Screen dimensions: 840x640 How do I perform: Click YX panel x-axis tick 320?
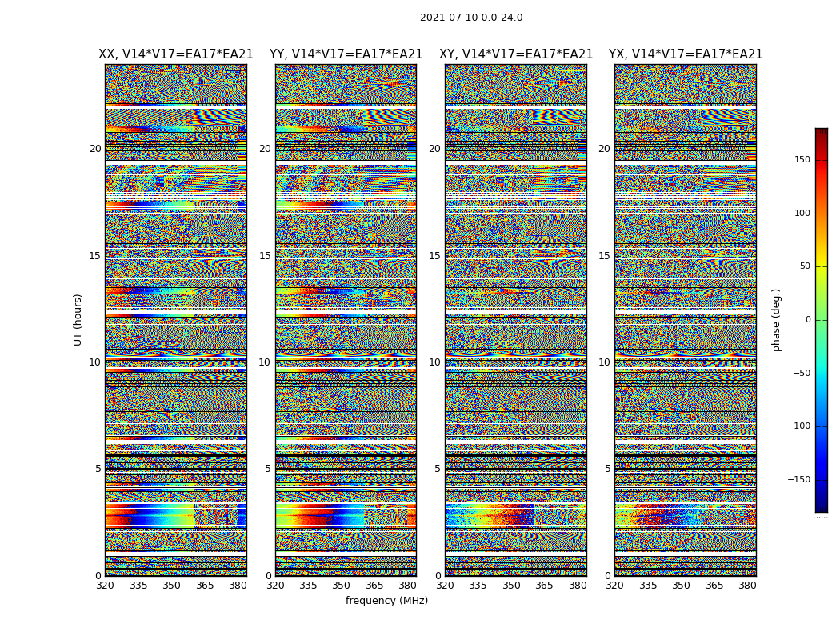(614, 586)
